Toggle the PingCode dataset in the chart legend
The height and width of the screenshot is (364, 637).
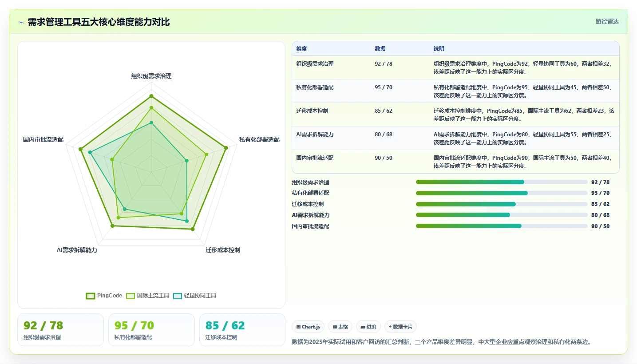pyautogui.click(x=104, y=296)
